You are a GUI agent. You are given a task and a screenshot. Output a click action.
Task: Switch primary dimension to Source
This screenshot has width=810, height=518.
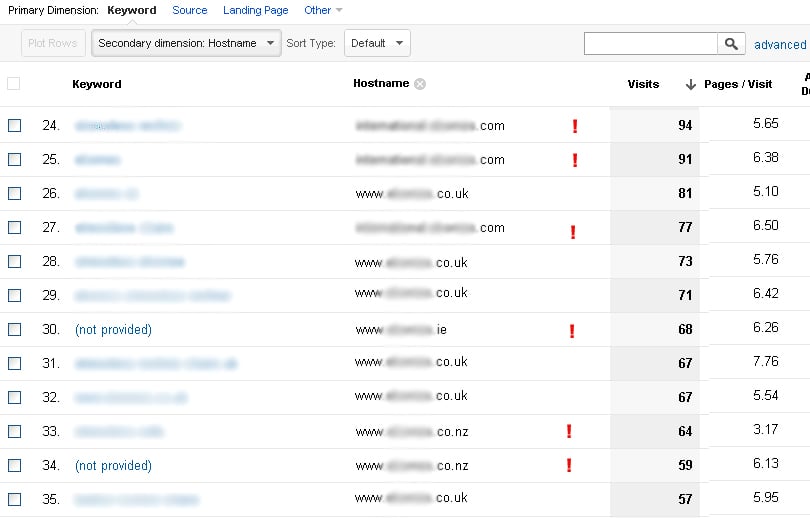(x=190, y=10)
